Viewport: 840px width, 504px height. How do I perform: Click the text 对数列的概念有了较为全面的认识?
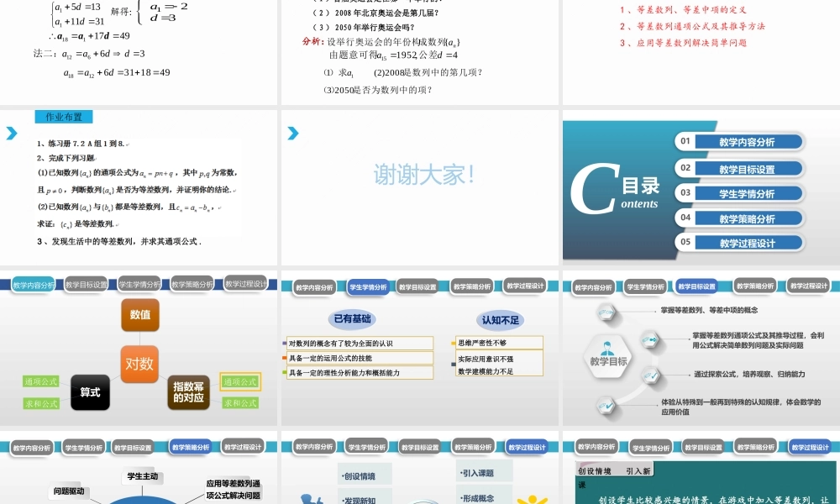pos(341,344)
